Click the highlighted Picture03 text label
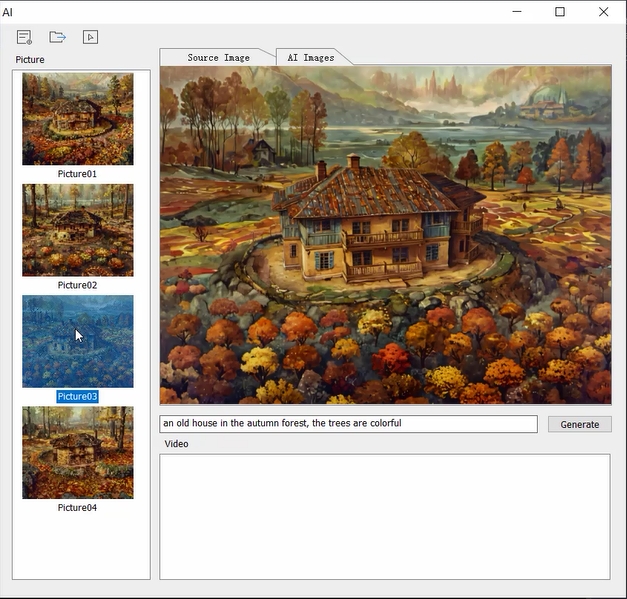The image size is (627, 599). [x=78, y=397]
